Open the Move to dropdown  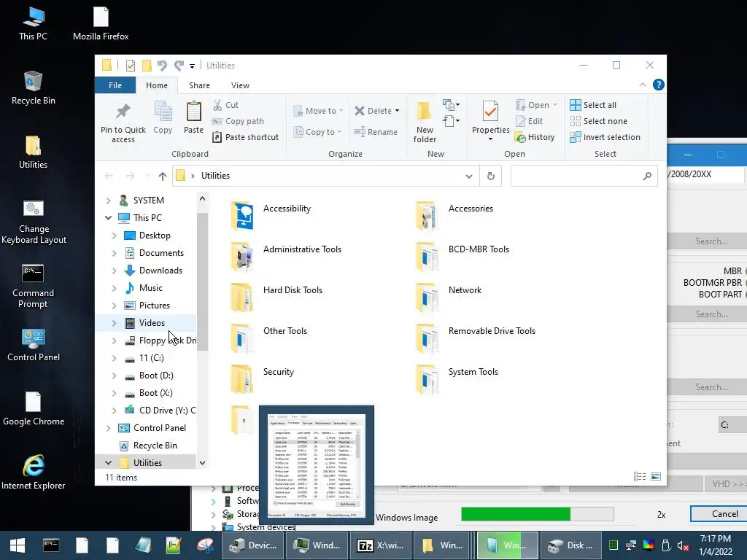point(319,111)
